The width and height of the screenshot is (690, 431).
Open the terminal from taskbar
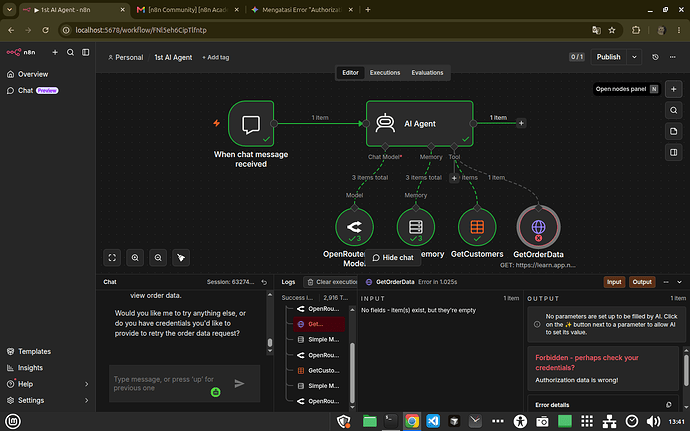tap(390, 421)
